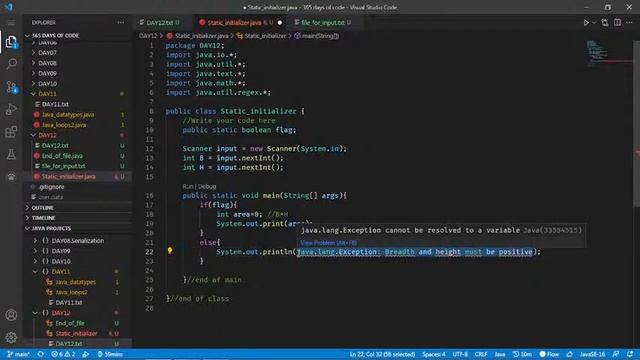Split the editor right

[617, 22]
